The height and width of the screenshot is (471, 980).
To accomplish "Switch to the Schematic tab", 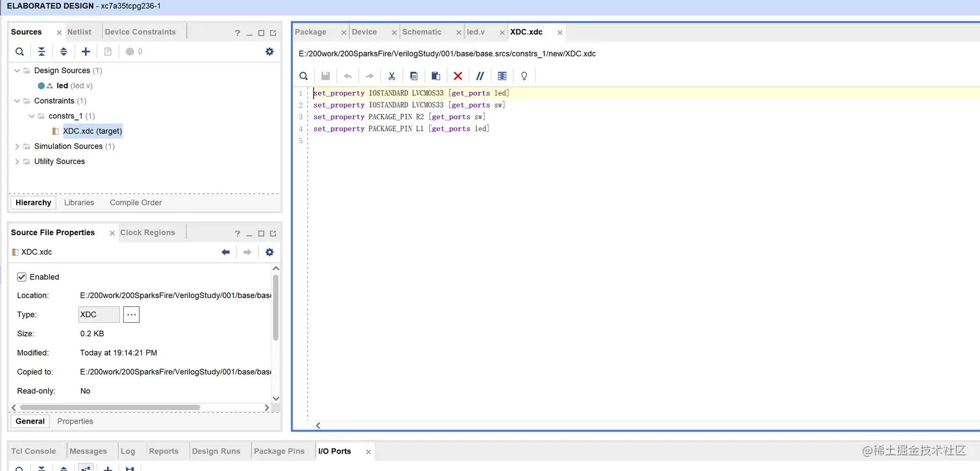I will click(x=421, y=32).
